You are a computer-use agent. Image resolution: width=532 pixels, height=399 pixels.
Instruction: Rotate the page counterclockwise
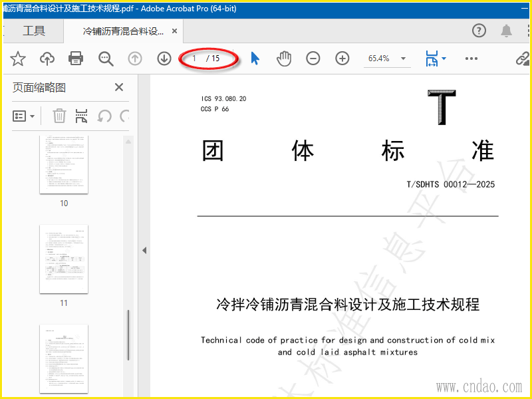tap(104, 116)
